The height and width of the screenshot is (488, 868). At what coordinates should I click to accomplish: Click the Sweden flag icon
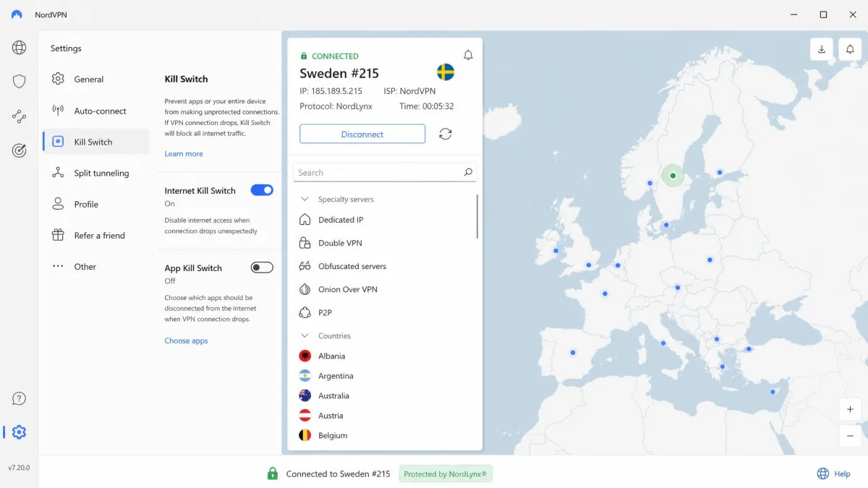[446, 72]
